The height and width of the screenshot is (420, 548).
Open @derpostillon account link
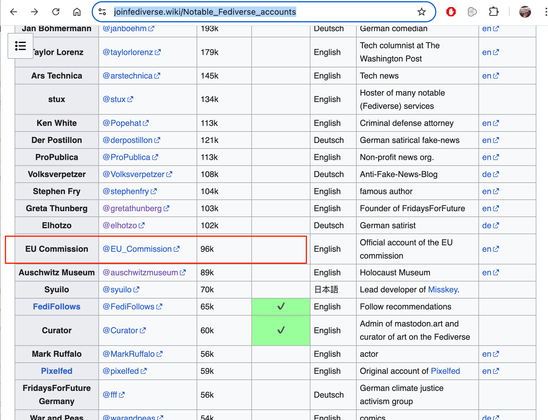[x=131, y=140]
